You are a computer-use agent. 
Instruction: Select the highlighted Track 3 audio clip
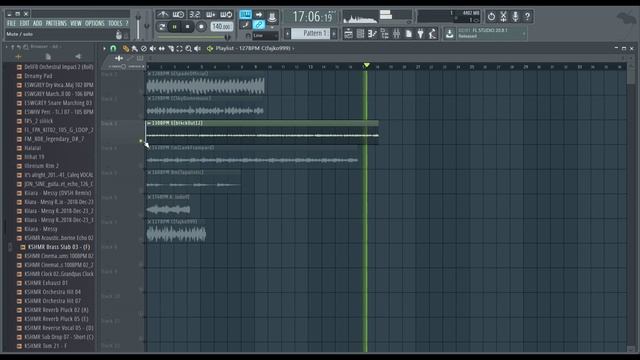[262, 132]
